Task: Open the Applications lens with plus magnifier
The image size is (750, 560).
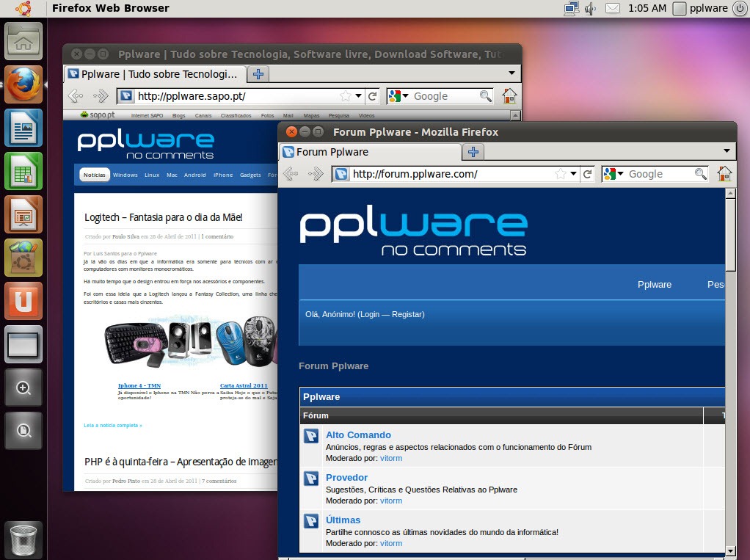Action: pos(23,388)
